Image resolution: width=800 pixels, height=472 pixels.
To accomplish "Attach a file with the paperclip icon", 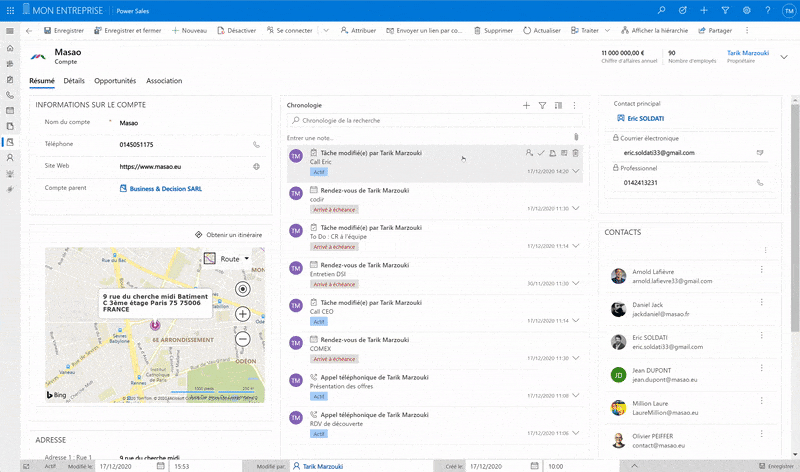I will [576, 137].
